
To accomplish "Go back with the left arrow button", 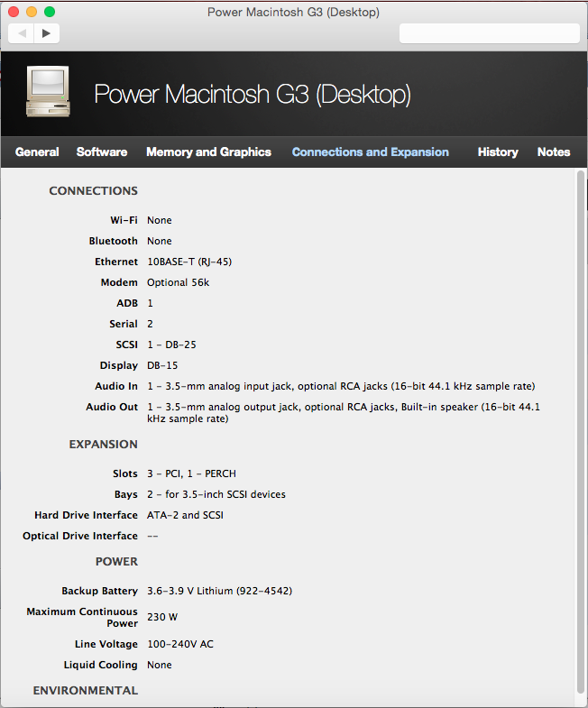I will (x=22, y=33).
